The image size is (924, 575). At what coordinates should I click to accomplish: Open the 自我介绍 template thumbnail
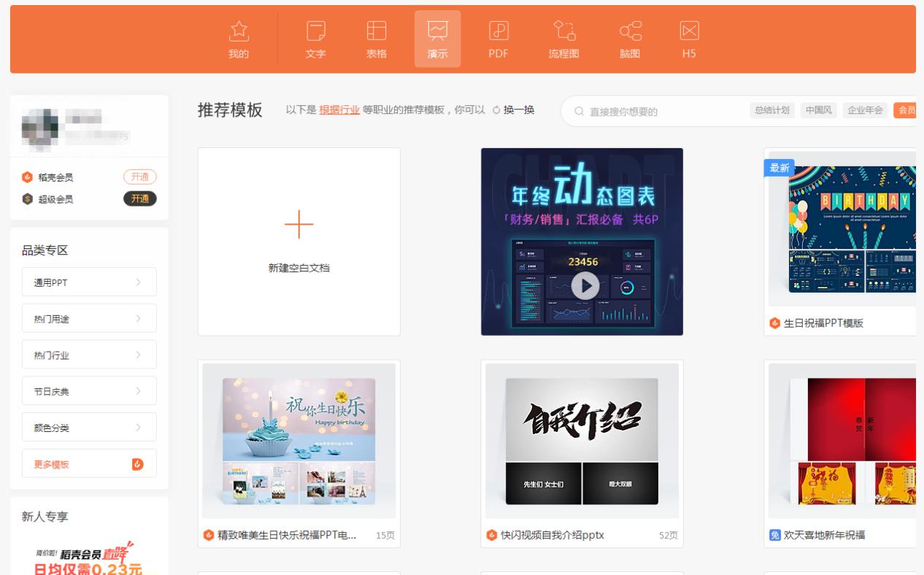click(x=582, y=441)
